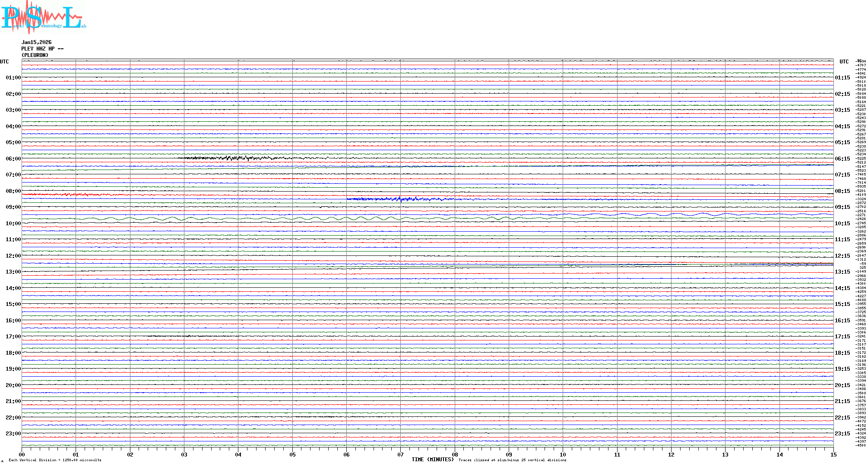The image size is (868, 466).
Task: Click the TIME (MINUTES) axis title
Action: click(433, 460)
